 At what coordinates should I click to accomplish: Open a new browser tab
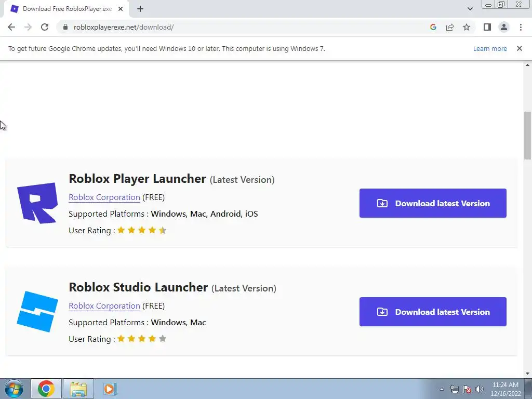140,9
